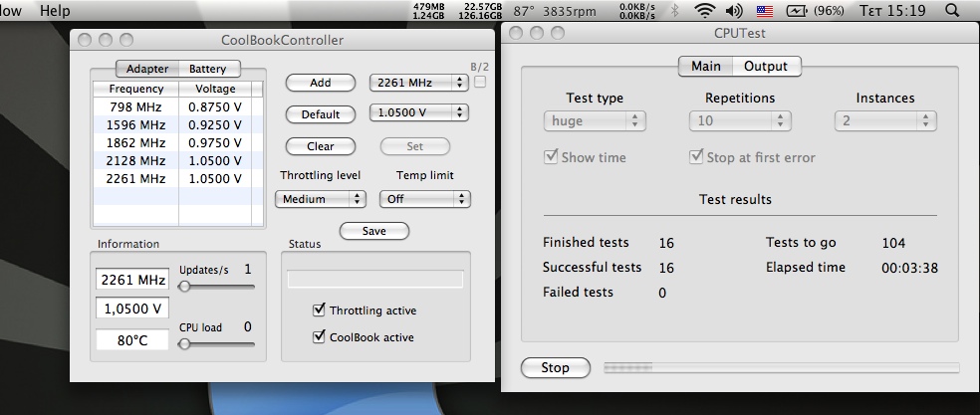Enable the B/2 checkbox
980x415 pixels.
(480, 82)
